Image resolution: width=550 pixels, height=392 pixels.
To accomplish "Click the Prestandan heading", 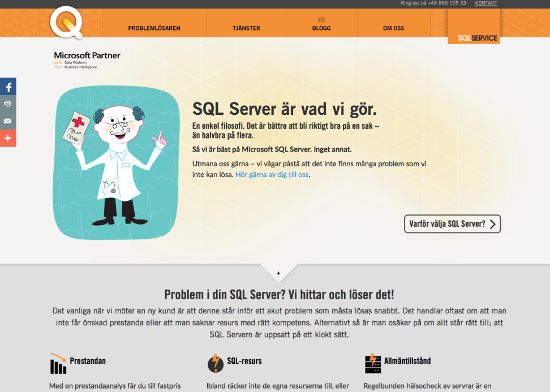I will 88,361.
